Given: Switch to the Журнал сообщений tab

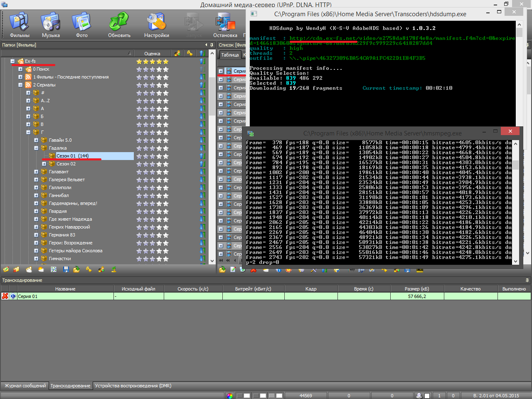Looking at the screenshot, I should click(25, 386).
